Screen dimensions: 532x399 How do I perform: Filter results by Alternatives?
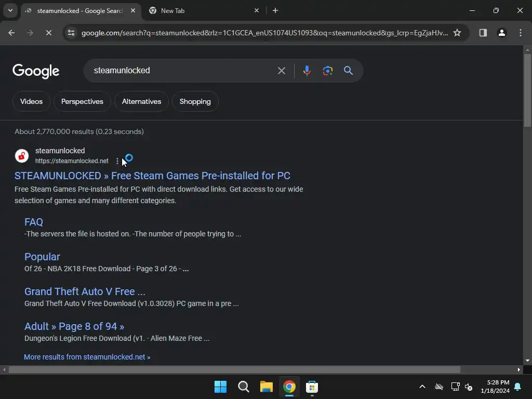[x=141, y=101]
